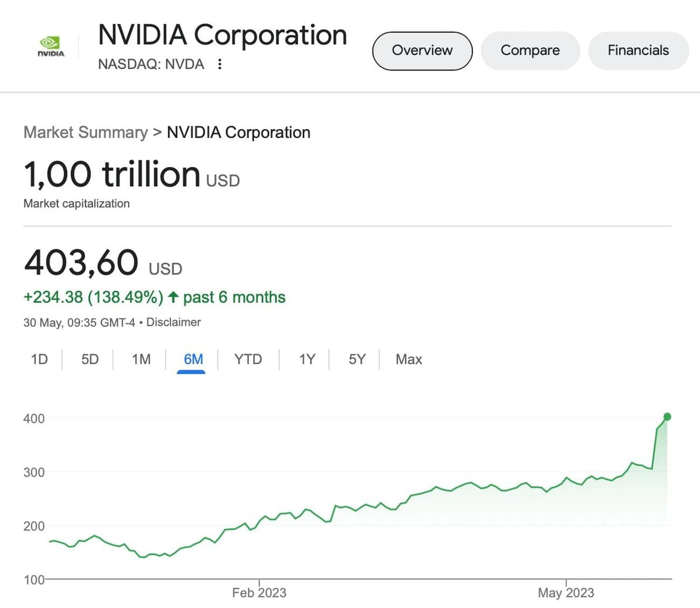Select the 1M time range
The height and width of the screenshot is (608, 700).
140,359
